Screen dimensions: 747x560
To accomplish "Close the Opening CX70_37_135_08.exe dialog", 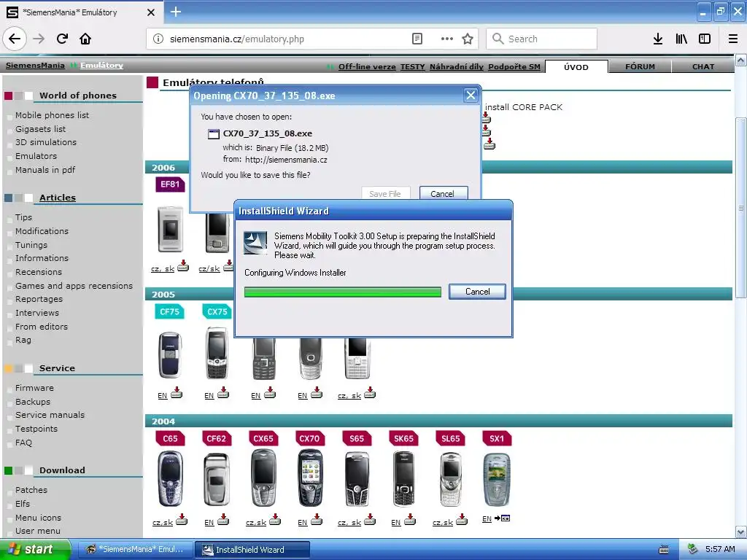I will click(471, 96).
